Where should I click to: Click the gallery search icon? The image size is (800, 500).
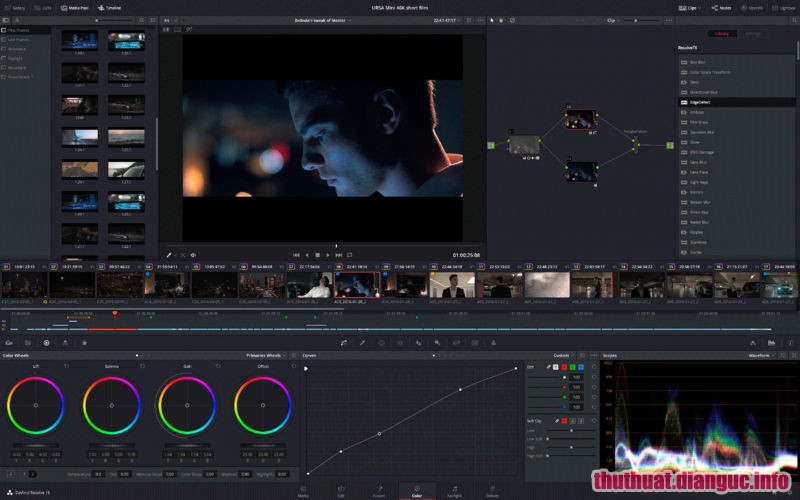141,20
